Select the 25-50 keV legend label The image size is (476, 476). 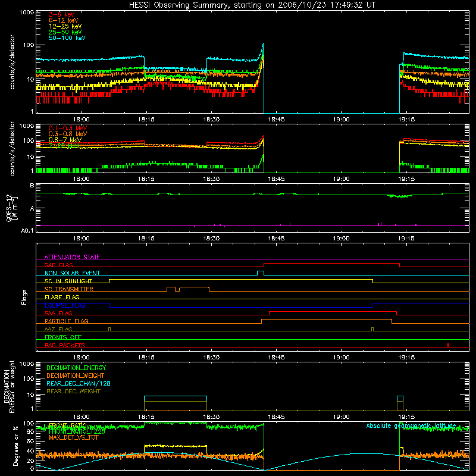pos(65,32)
